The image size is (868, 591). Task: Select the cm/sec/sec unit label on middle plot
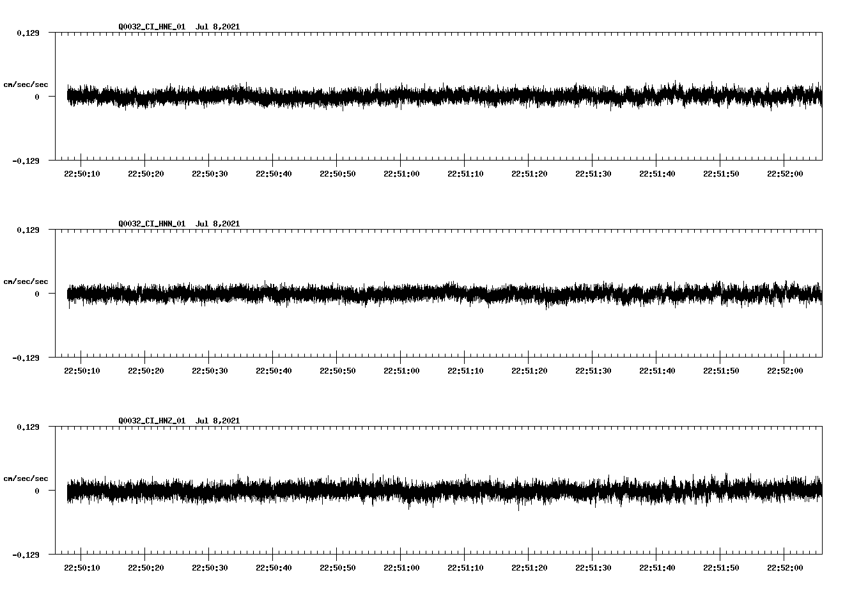coord(26,281)
